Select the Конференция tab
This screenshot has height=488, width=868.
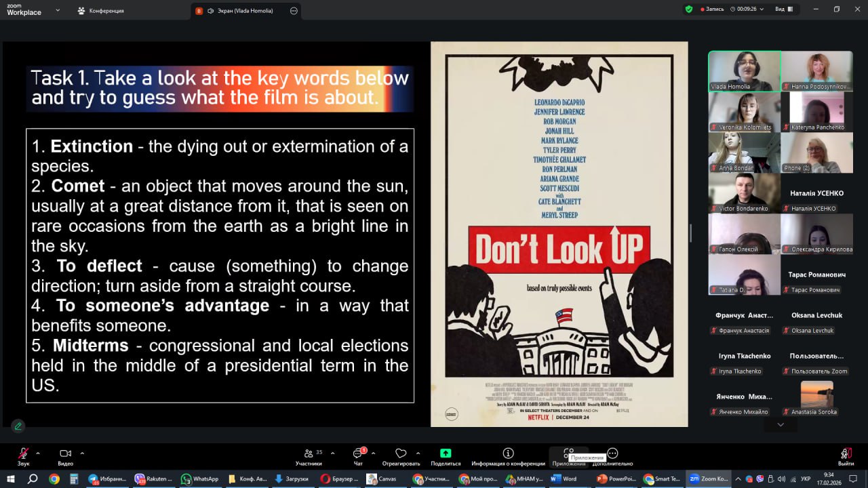[x=100, y=11]
